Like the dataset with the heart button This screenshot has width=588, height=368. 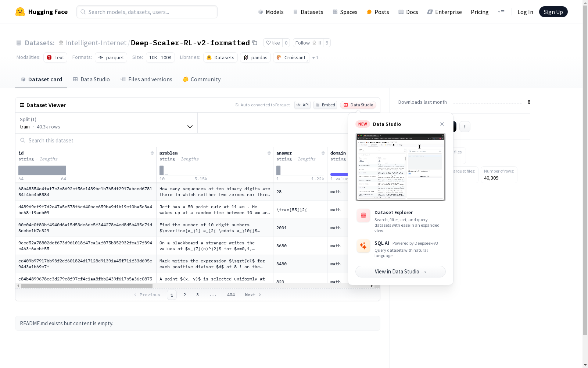click(273, 43)
